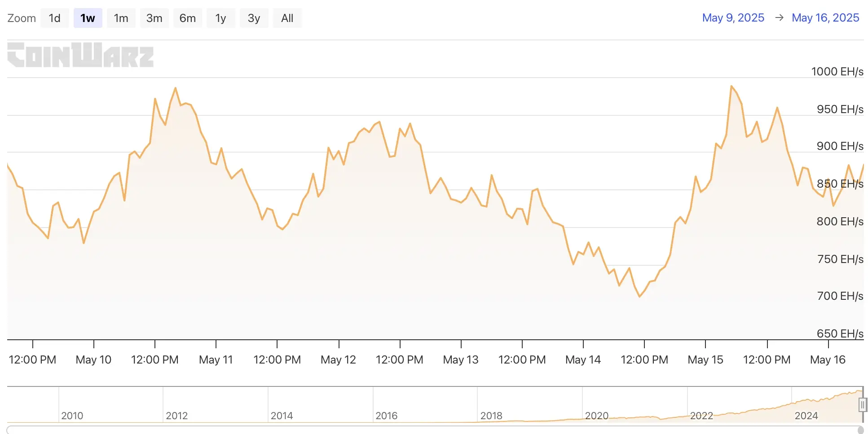This screenshot has width=868, height=434.
Task: Edit the May 16, 2025 end date
Action: [x=825, y=18]
